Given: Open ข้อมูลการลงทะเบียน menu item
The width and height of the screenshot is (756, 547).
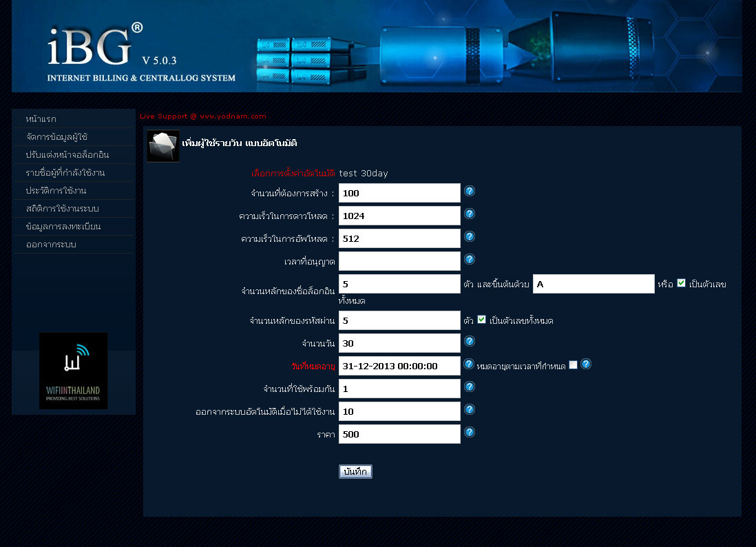Looking at the screenshot, I should (x=73, y=226).
